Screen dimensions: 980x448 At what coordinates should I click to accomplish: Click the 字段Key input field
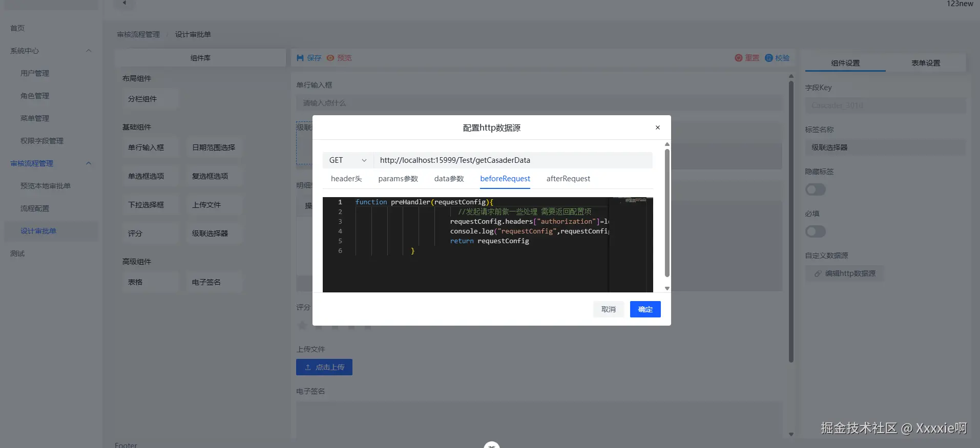coord(885,105)
